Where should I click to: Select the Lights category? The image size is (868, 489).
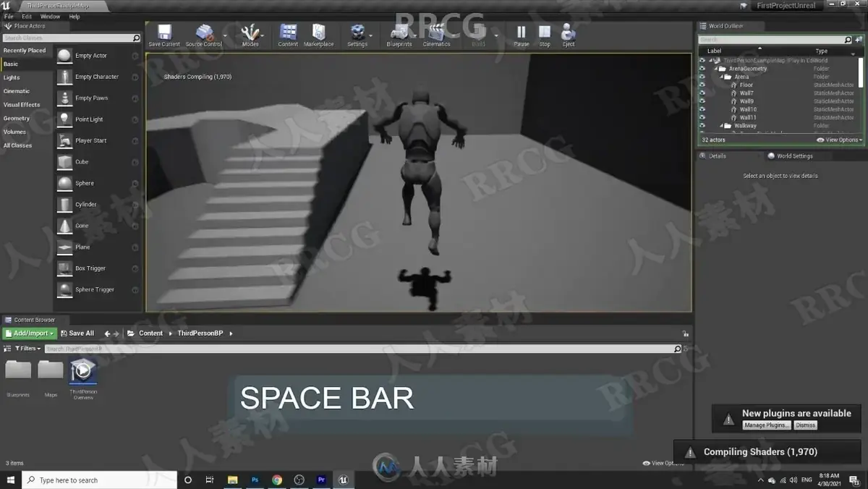12,77
